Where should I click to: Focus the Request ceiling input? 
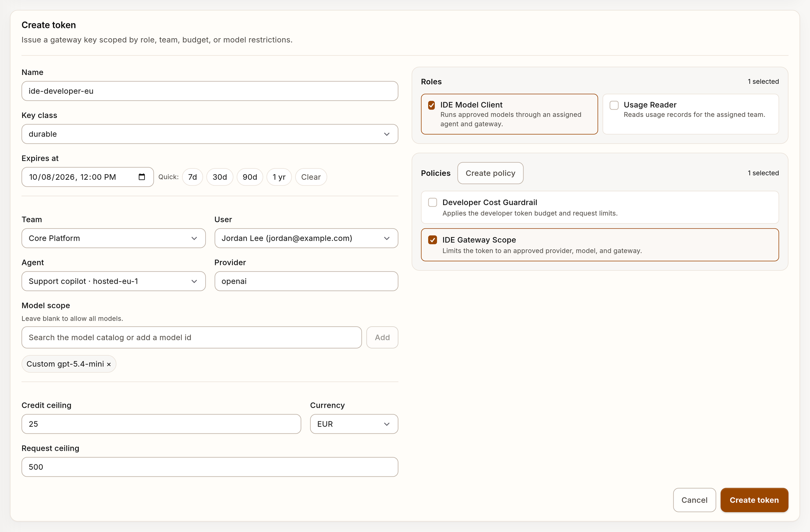210,467
